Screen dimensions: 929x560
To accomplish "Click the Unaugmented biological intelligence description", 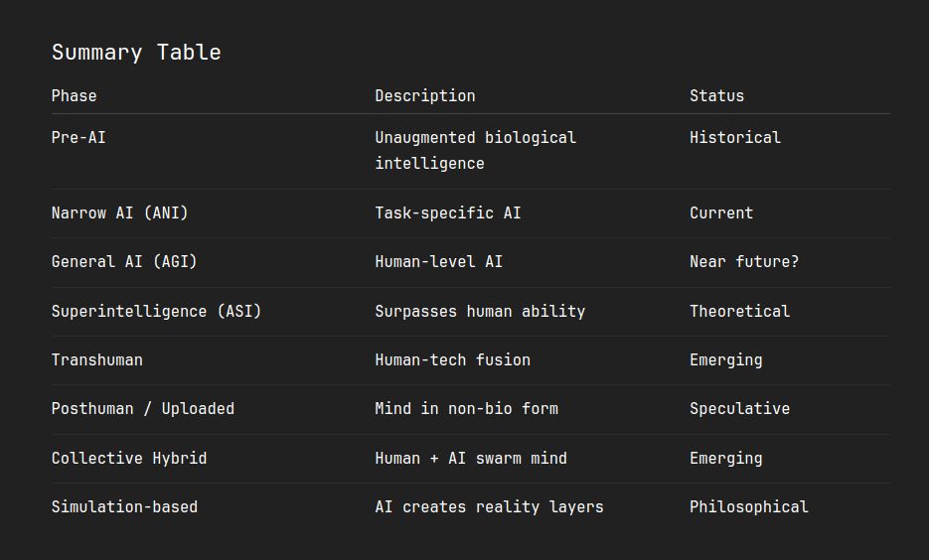I will (475, 150).
